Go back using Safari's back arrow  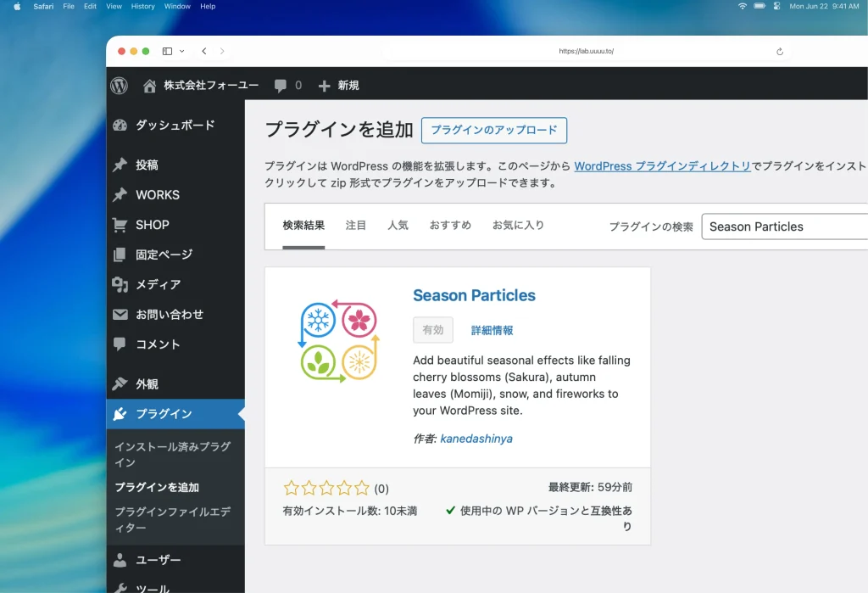coord(204,51)
